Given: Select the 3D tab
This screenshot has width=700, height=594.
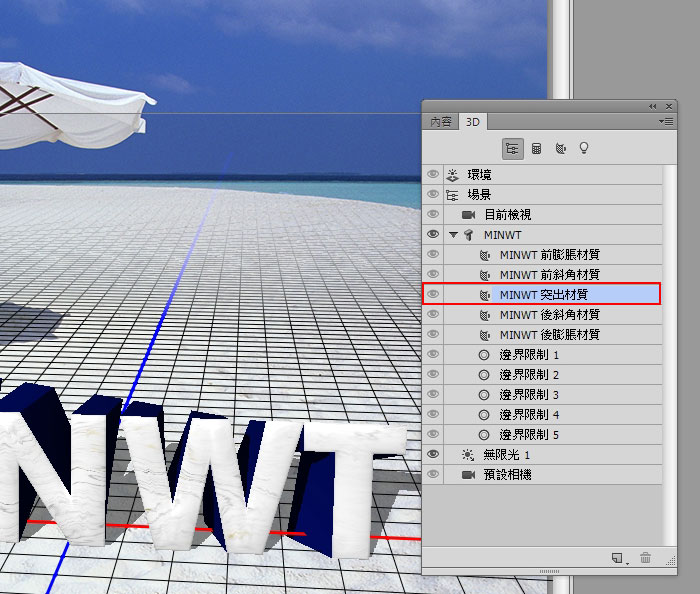Looking at the screenshot, I should (473, 121).
